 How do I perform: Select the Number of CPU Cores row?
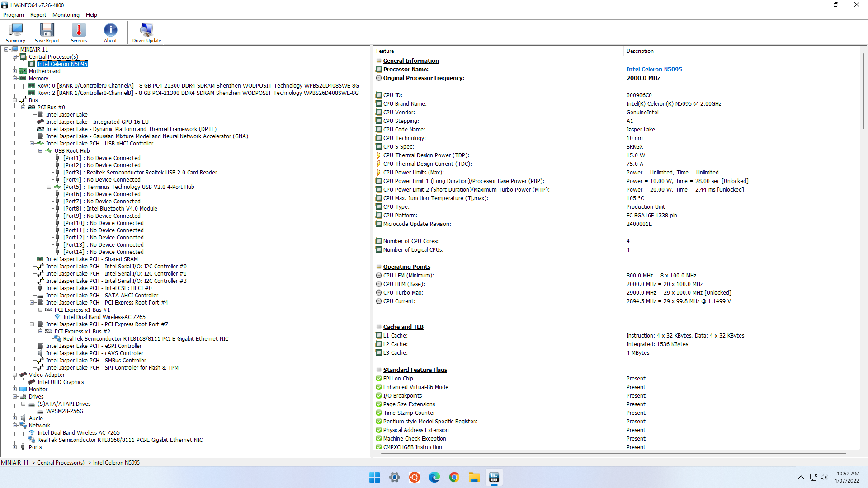tap(616, 241)
